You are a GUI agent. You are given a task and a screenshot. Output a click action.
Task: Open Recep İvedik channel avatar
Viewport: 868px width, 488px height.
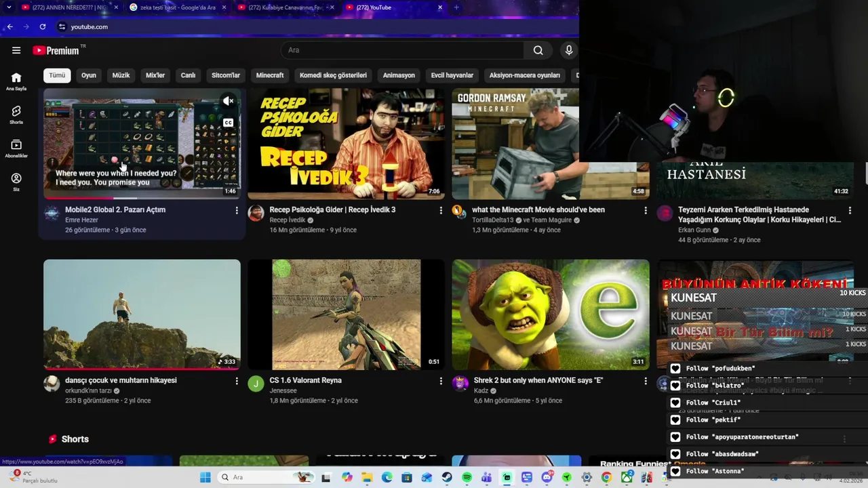256,213
